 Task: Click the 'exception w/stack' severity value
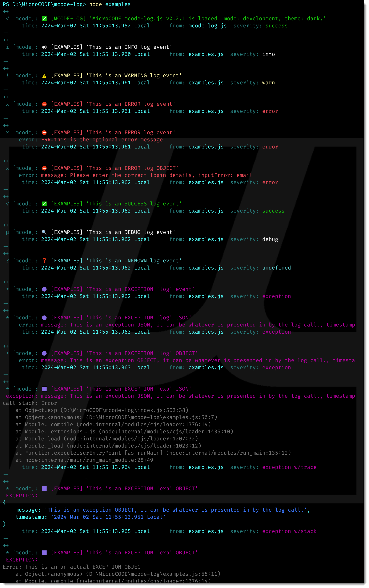pos(289,531)
